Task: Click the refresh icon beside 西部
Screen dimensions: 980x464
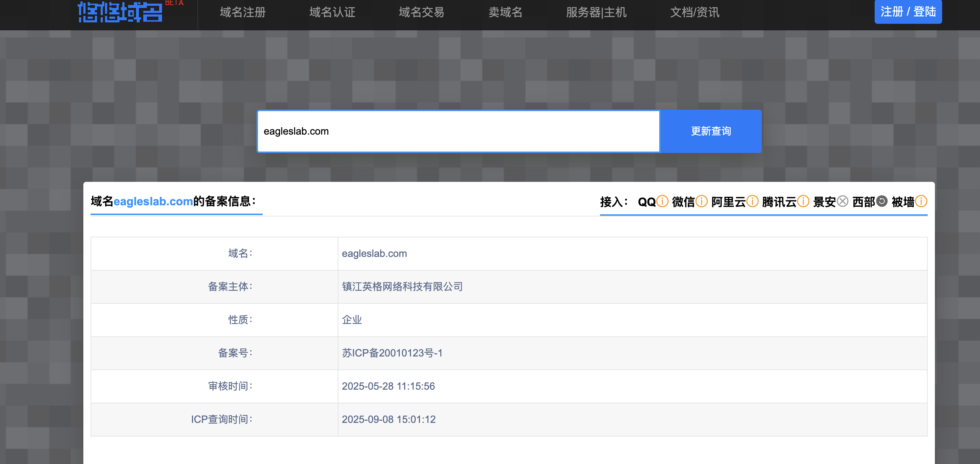Action: click(882, 201)
